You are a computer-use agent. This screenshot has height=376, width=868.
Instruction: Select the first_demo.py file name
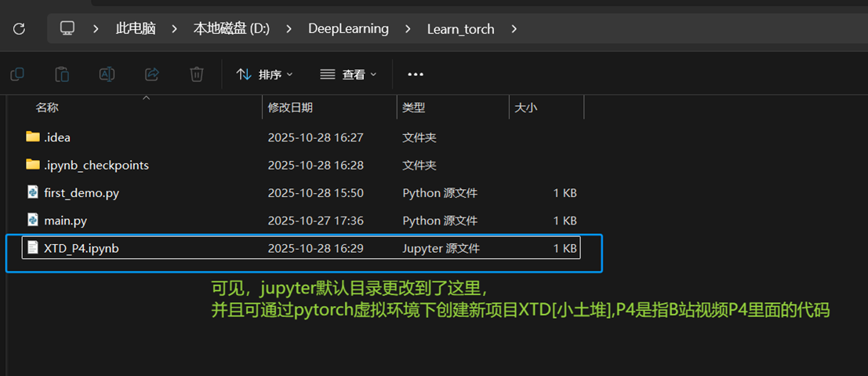pyautogui.click(x=82, y=193)
